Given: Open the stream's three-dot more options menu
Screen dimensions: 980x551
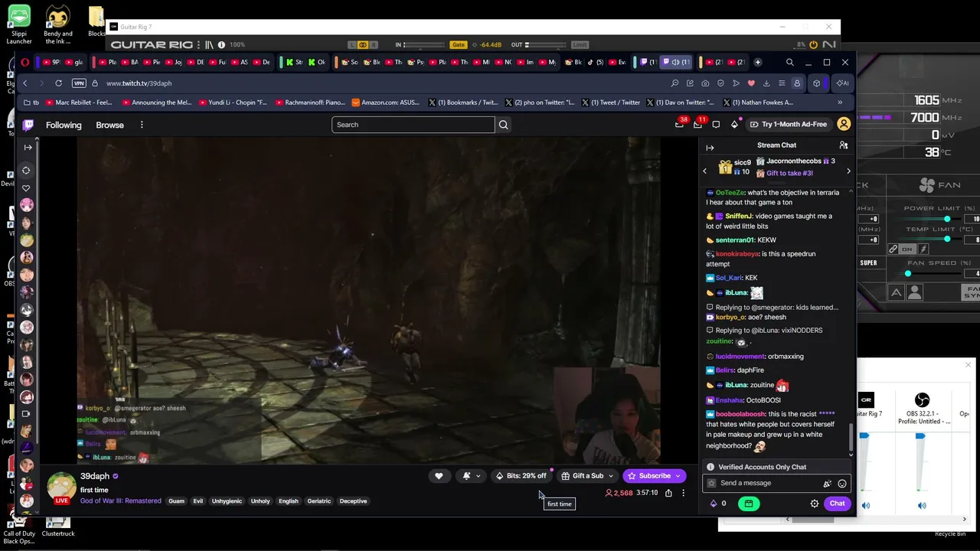Looking at the screenshot, I should [684, 493].
